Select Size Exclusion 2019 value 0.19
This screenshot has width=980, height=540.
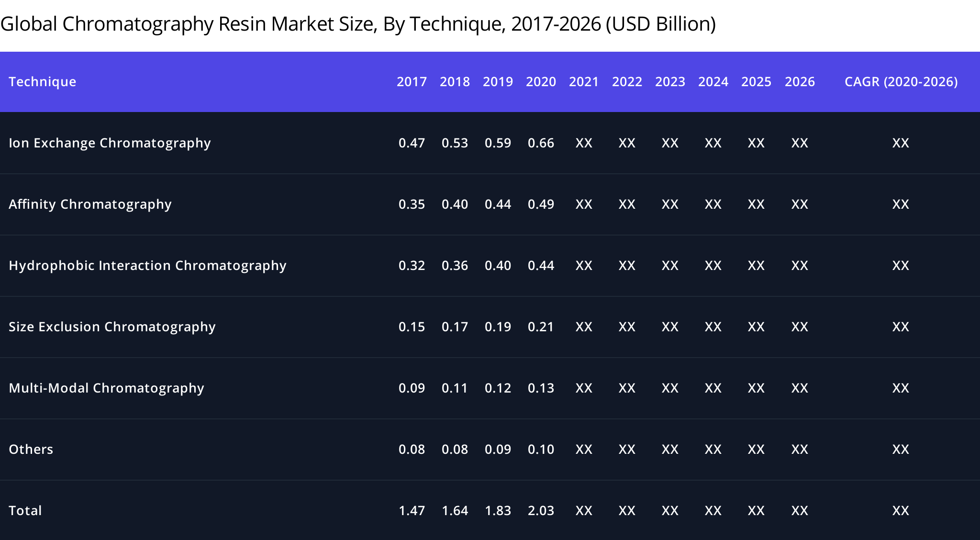click(498, 327)
